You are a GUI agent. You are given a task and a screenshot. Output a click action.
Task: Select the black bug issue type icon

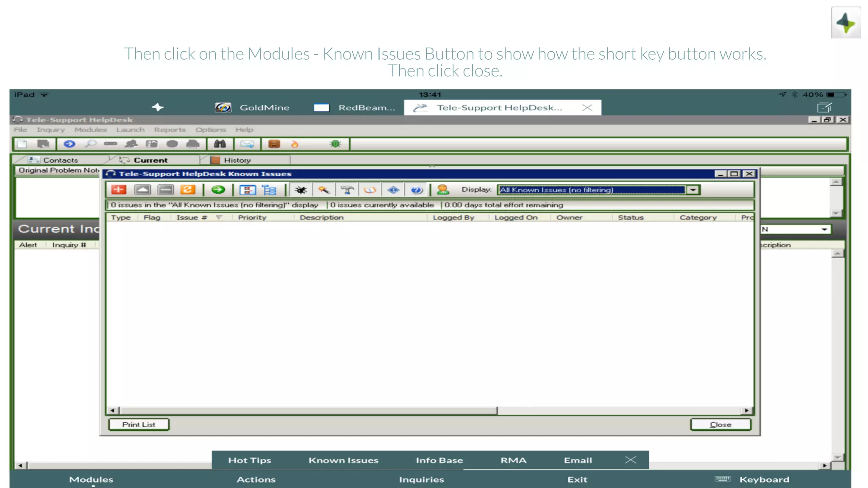[x=301, y=190]
